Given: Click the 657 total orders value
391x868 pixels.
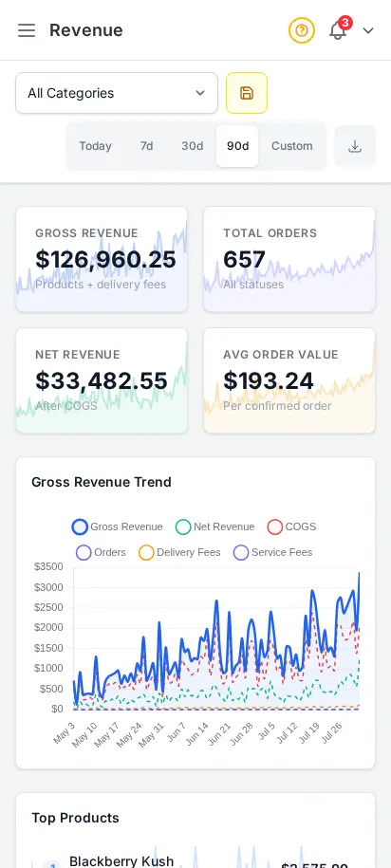Looking at the screenshot, I should (244, 259).
